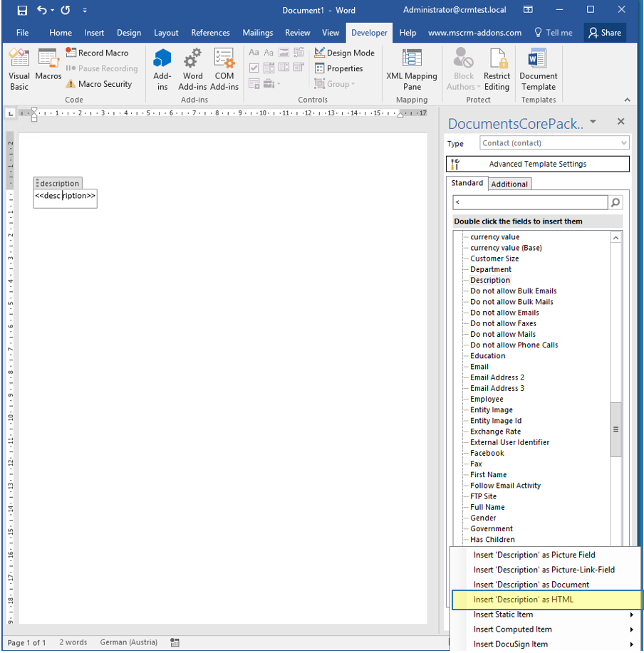Close the DocumentsCorePack task pane
Viewport: 644px width, 653px height.
pos(620,121)
